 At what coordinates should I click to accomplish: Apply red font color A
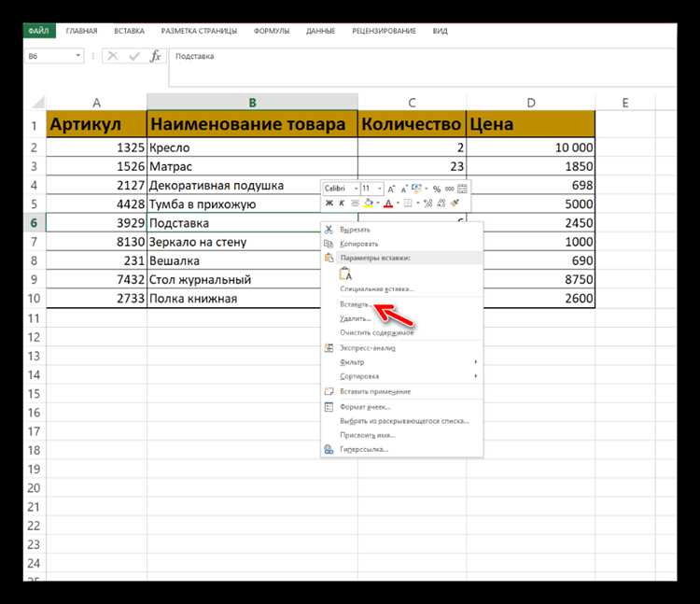tap(388, 204)
